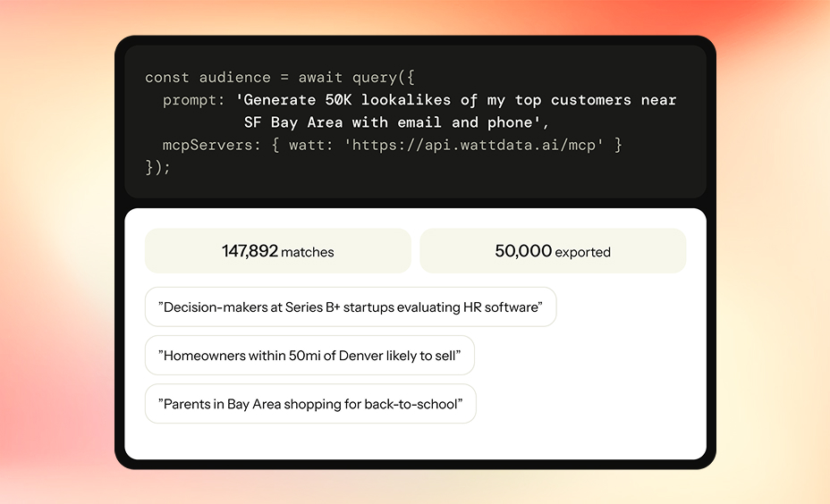Click the "const" keyword in the code
This screenshot has width=830, height=504.
point(167,78)
